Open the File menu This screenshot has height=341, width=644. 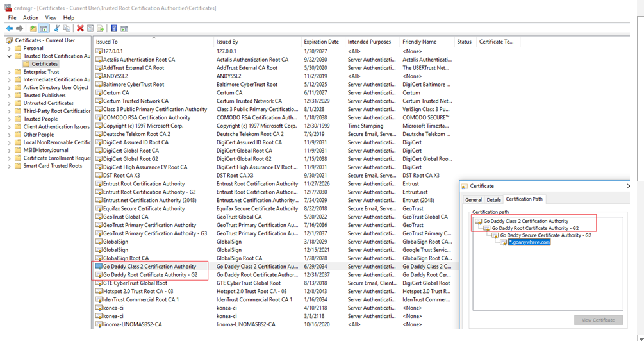[x=12, y=18]
